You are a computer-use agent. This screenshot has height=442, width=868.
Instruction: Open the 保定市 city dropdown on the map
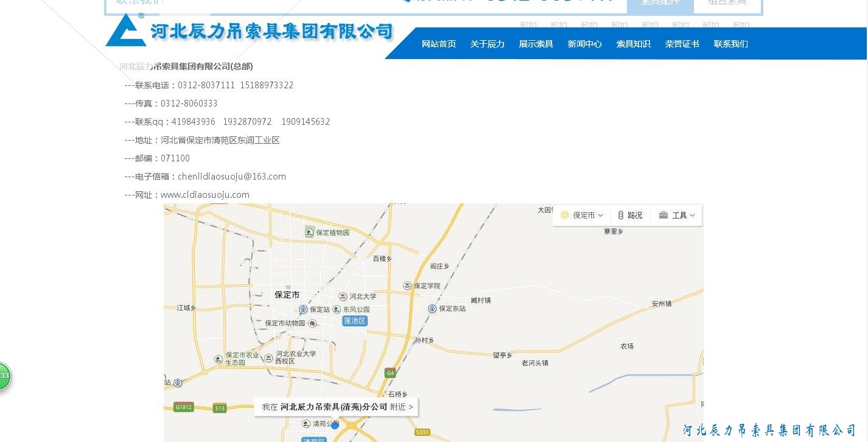(x=584, y=215)
